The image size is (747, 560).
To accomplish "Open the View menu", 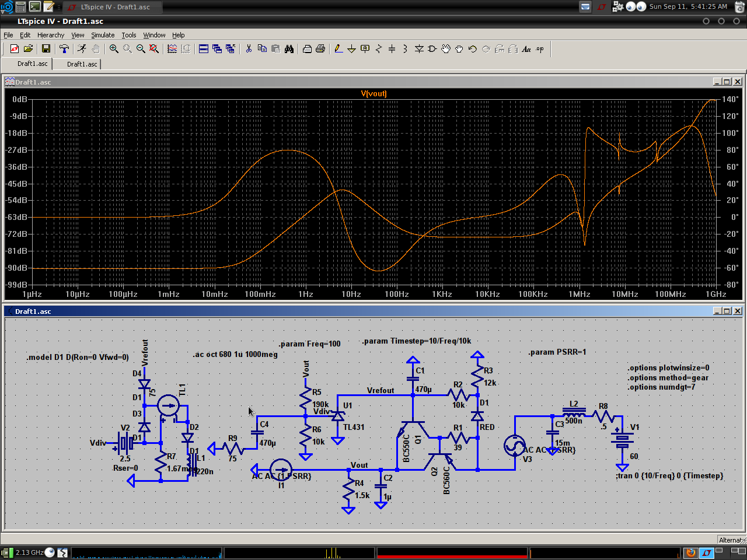I will 78,35.
